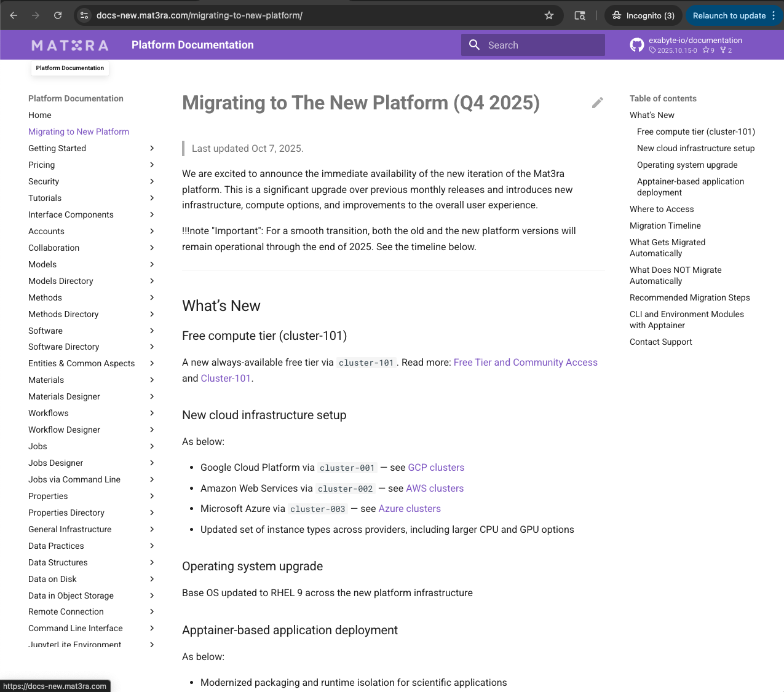Image resolution: width=784 pixels, height=692 pixels.
Task: Open site information icon in address bar
Action: click(x=85, y=15)
